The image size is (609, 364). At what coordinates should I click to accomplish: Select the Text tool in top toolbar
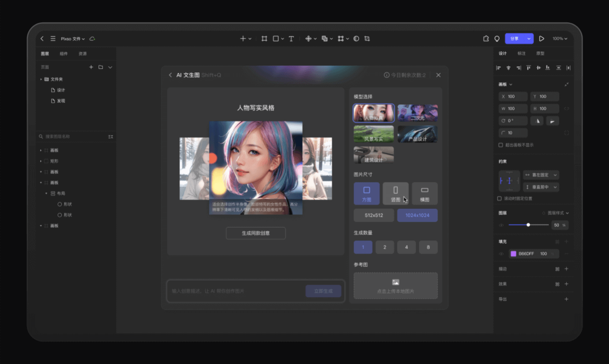(x=291, y=39)
